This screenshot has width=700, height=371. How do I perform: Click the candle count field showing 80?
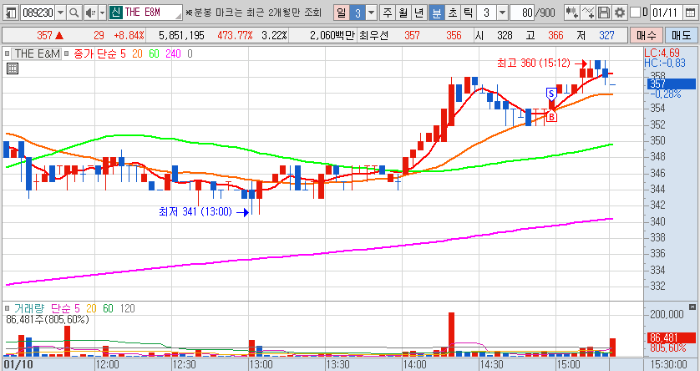522,13
